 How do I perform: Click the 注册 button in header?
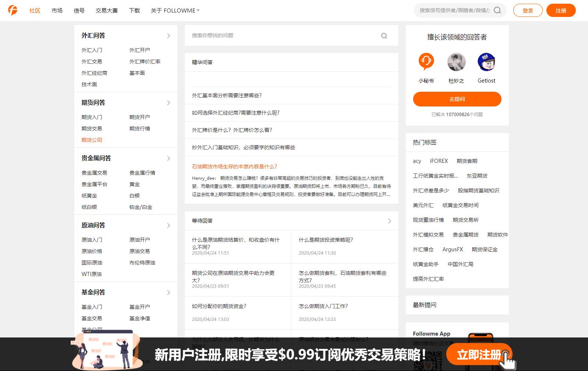coord(561,11)
